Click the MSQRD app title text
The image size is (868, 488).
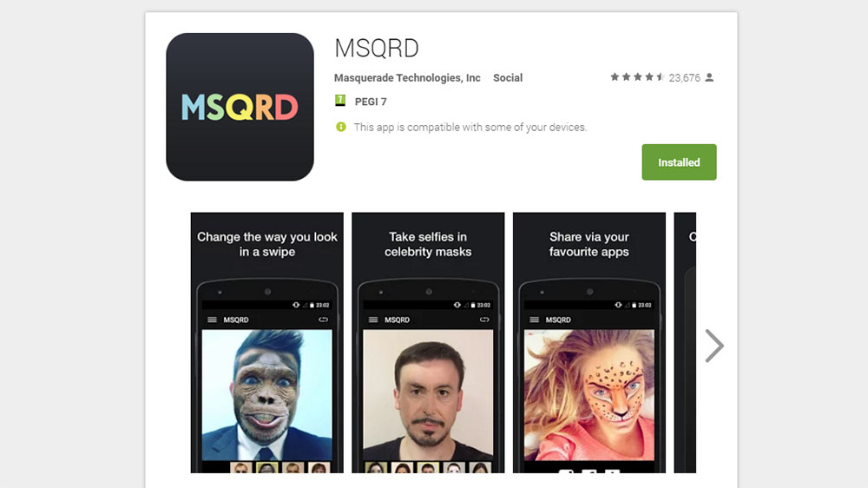point(377,48)
